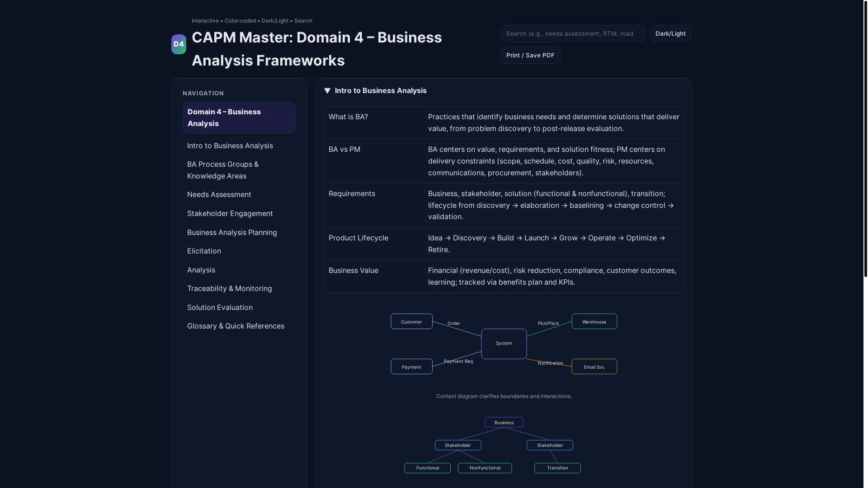The width and height of the screenshot is (868, 488).
Task: Jump to Stakeholder Engagement section
Action: pyautogui.click(x=239, y=214)
